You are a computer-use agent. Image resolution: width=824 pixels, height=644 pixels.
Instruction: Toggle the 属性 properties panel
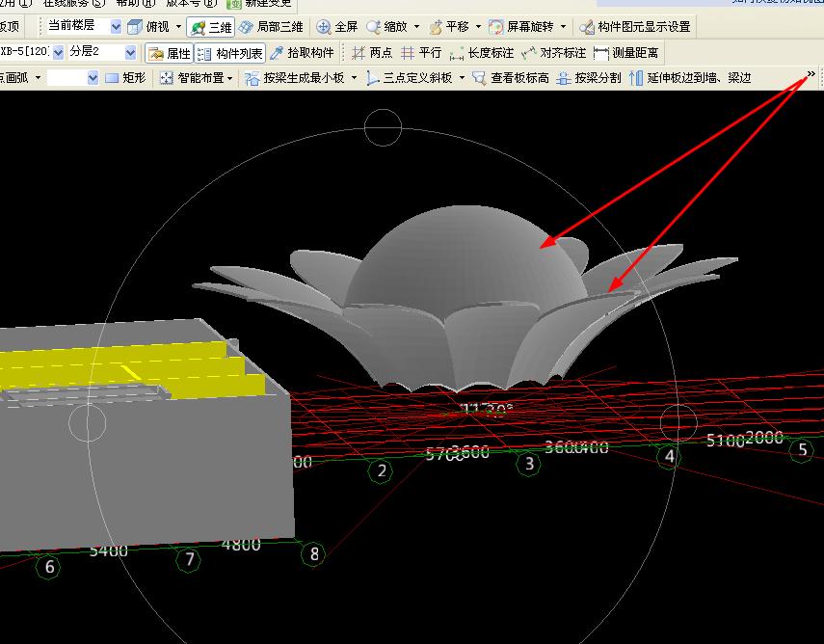(x=169, y=53)
